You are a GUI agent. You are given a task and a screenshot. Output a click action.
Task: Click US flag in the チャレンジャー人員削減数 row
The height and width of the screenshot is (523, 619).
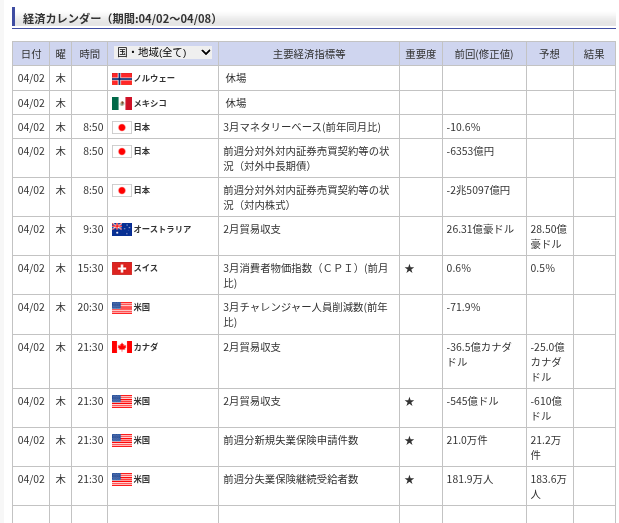[x=121, y=307]
